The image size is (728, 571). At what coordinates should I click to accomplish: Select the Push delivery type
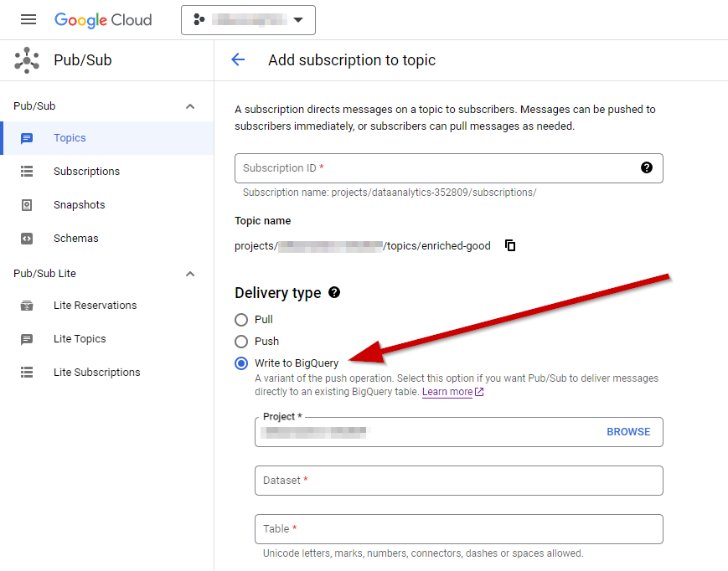point(241,342)
